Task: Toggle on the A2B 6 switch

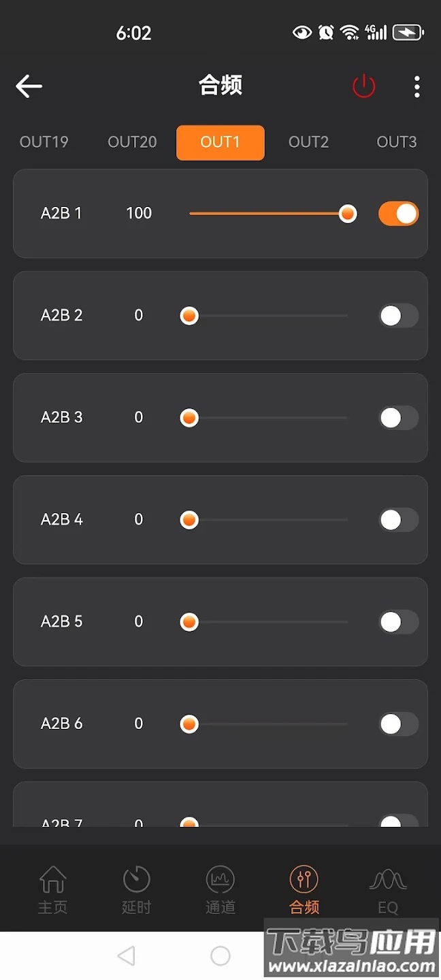Action: pos(398,724)
